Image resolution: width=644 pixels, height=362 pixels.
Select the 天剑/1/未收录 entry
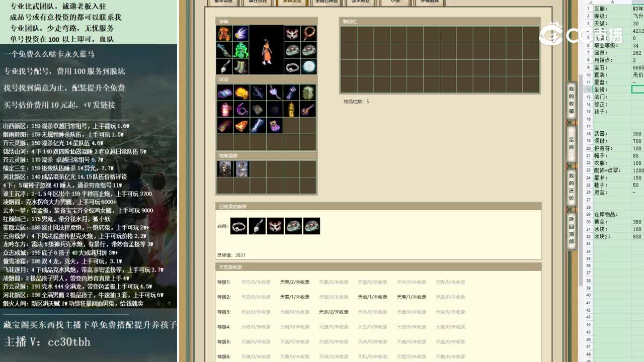pyautogui.click(x=373, y=297)
